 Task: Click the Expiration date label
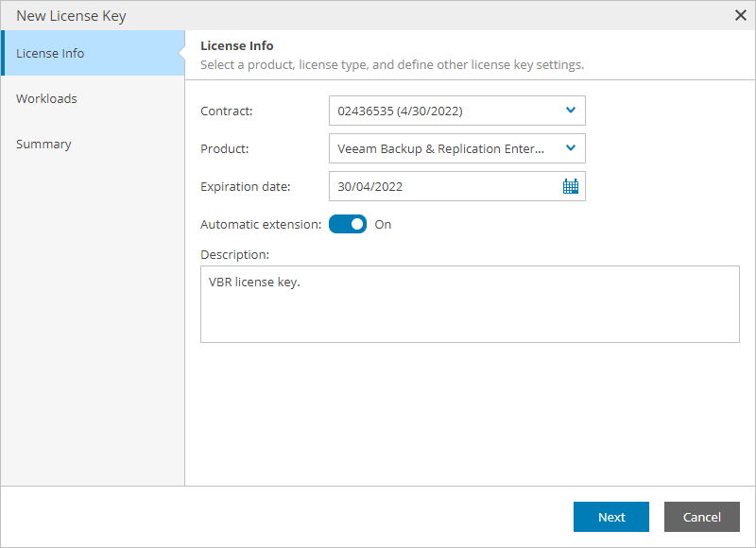coord(246,186)
